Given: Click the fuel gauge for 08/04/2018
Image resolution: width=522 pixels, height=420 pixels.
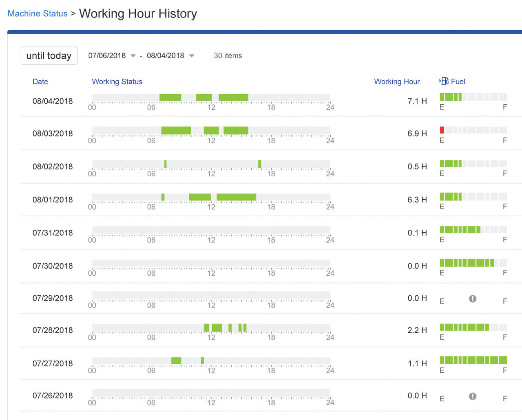Looking at the screenshot, I should point(473,97).
